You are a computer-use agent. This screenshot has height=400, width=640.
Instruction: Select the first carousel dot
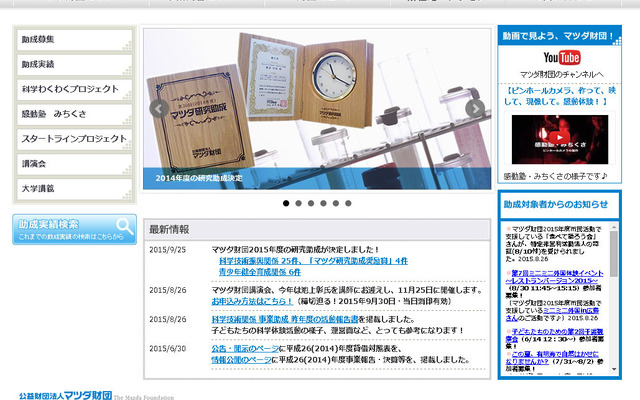pos(286,203)
